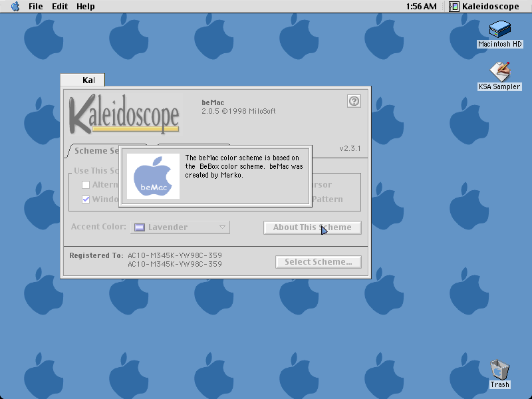Open the Edit menu
The height and width of the screenshot is (399, 532).
point(60,7)
